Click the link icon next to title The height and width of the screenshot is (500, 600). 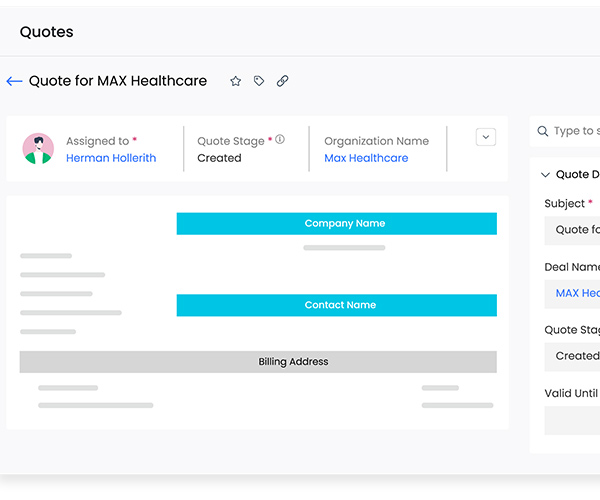[283, 82]
